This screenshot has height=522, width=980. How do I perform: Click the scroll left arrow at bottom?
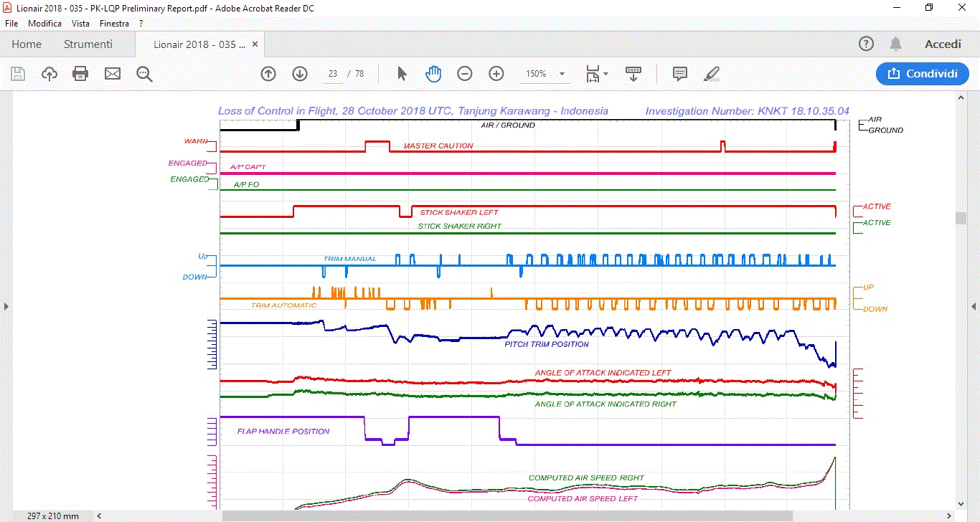coord(99,516)
